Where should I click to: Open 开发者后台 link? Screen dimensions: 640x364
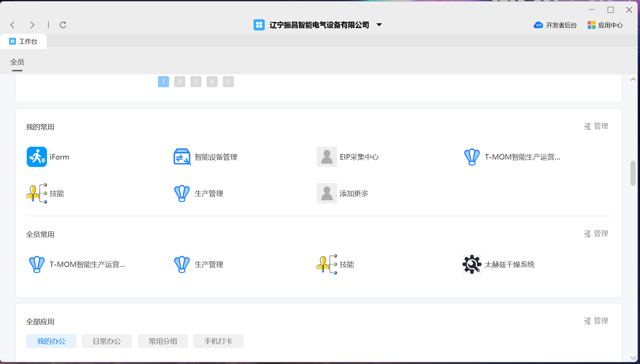(x=555, y=25)
